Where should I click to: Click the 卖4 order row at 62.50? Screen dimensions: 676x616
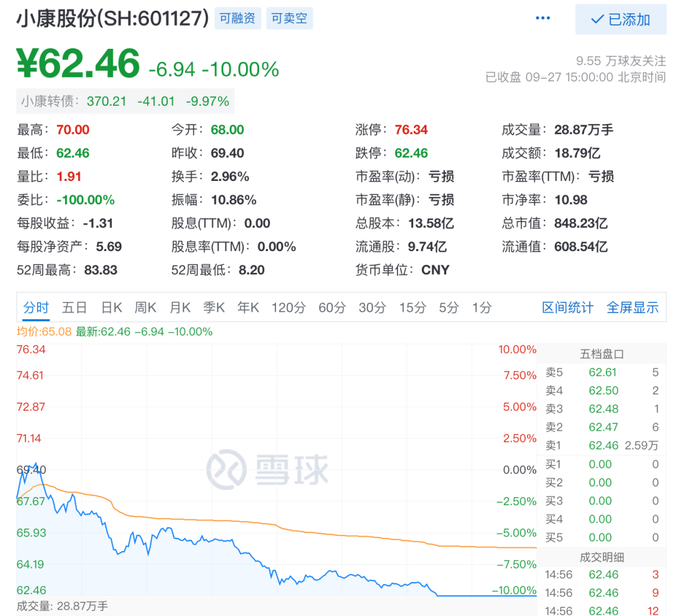point(602,391)
